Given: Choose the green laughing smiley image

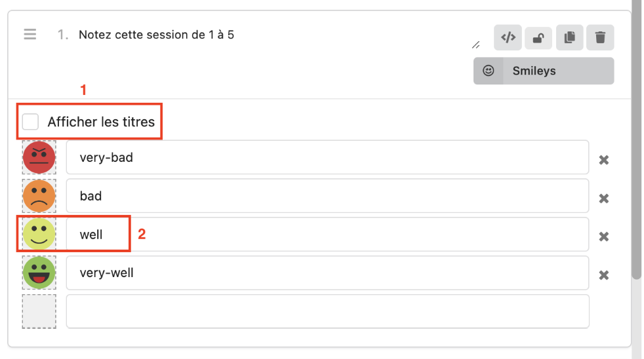Looking at the screenshot, I should (x=39, y=273).
